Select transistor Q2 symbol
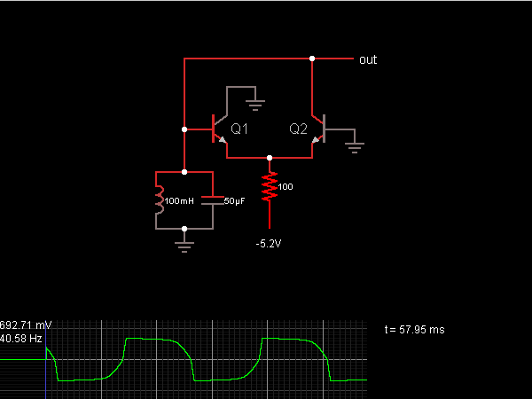 319,129
